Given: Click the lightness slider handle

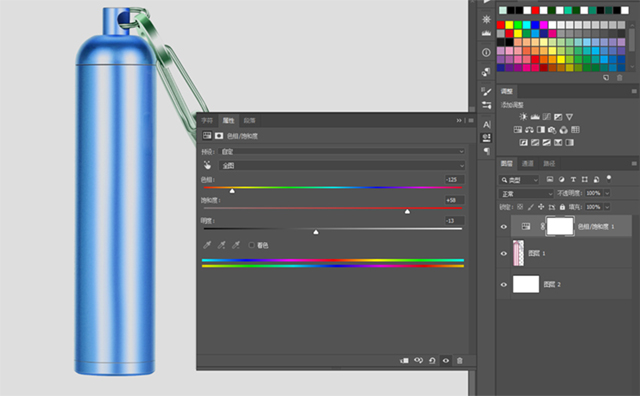Looking at the screenshot, I should [316, 232].
